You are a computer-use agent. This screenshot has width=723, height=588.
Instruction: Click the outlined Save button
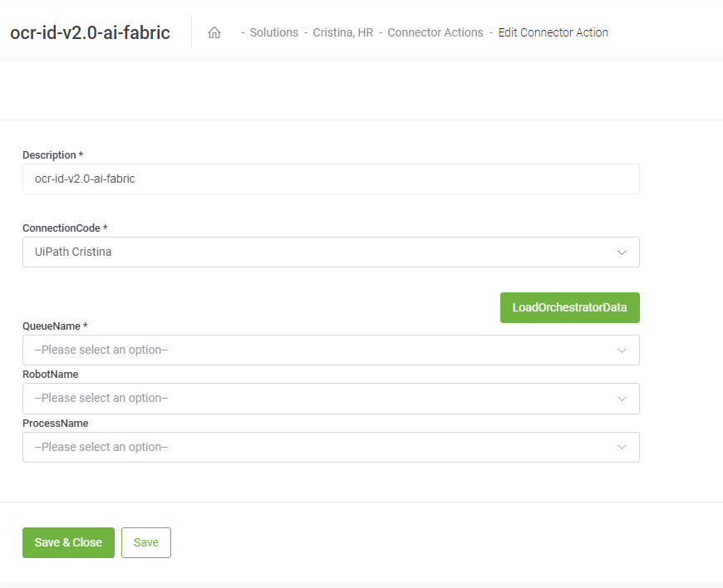click(146, 542)
